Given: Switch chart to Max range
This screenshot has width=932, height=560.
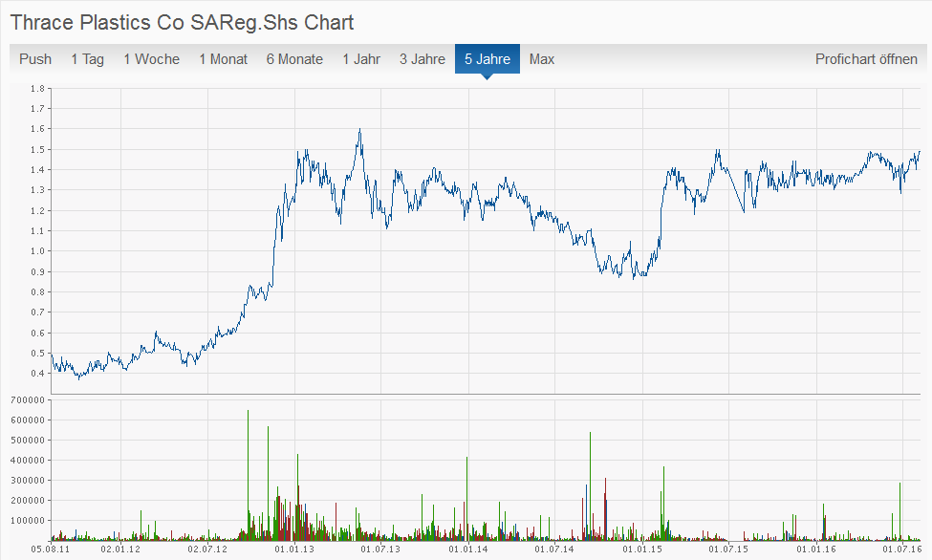Looking at the screenshot, I should (x=541, y=59).
